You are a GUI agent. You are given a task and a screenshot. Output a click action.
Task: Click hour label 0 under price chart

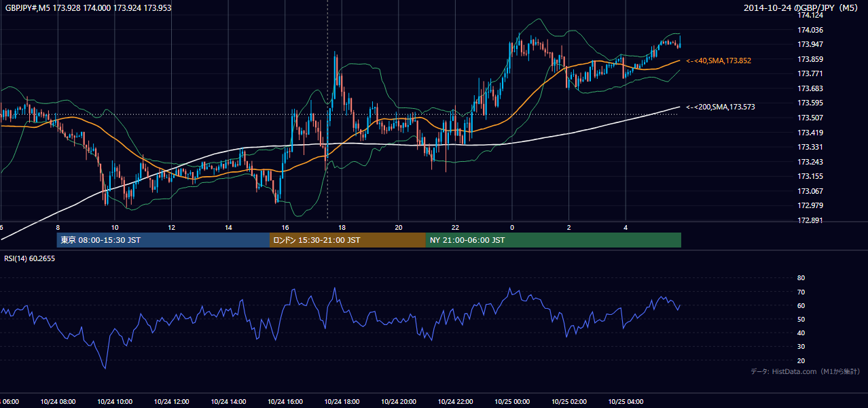click(x=512, y=228)
